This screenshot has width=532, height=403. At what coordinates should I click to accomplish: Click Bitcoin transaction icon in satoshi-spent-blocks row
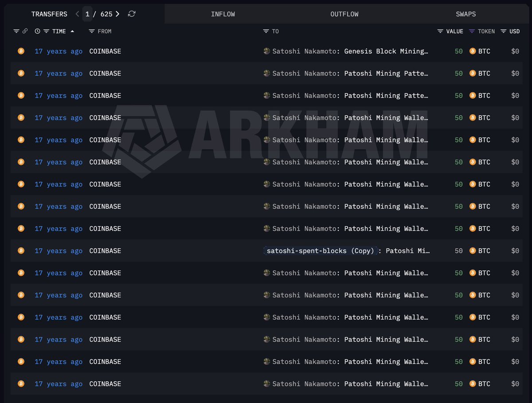point(21,250)
